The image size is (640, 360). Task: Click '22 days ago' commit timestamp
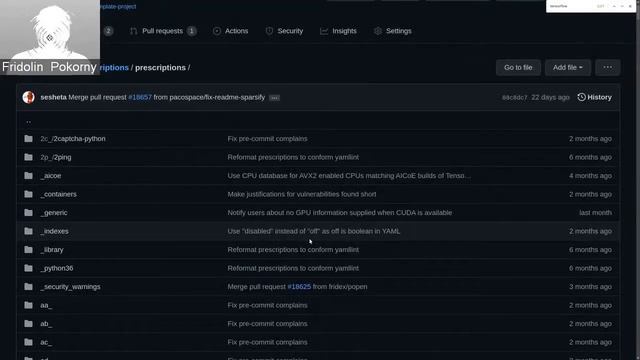(550, 97)
